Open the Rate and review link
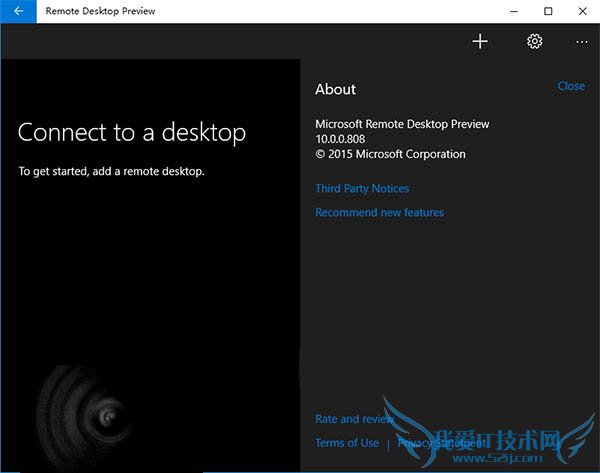 point(354,419)
